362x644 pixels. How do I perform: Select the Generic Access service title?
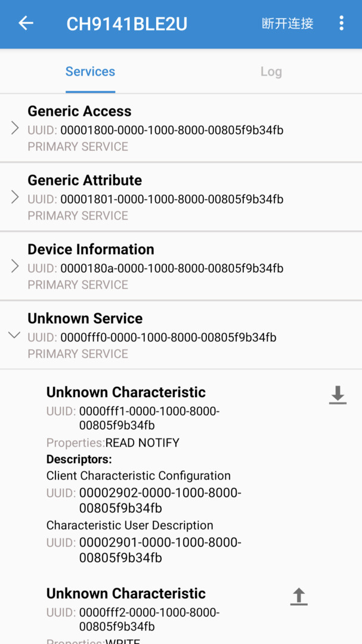tap(79, 112)
